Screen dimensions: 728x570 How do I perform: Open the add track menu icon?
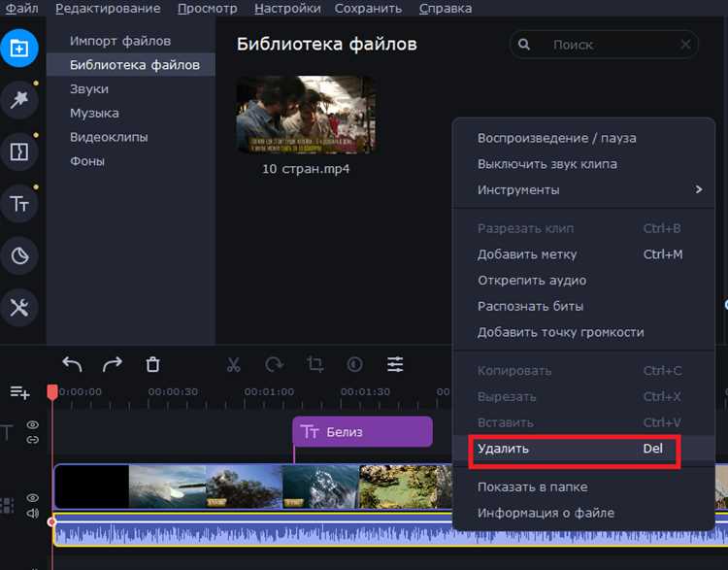coord(19,392)
